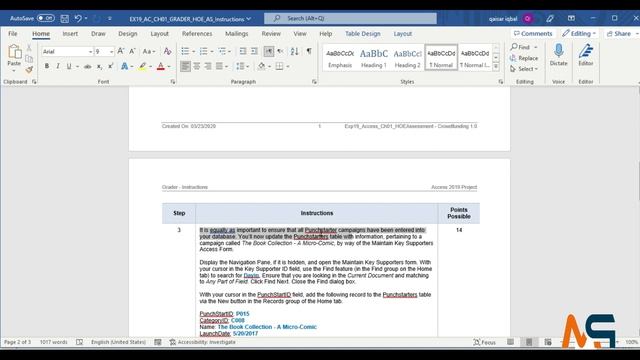The width and height of the screenshot is (640, 360).
Task: Apply a numbered list
Action: click(x=203, y=51)
